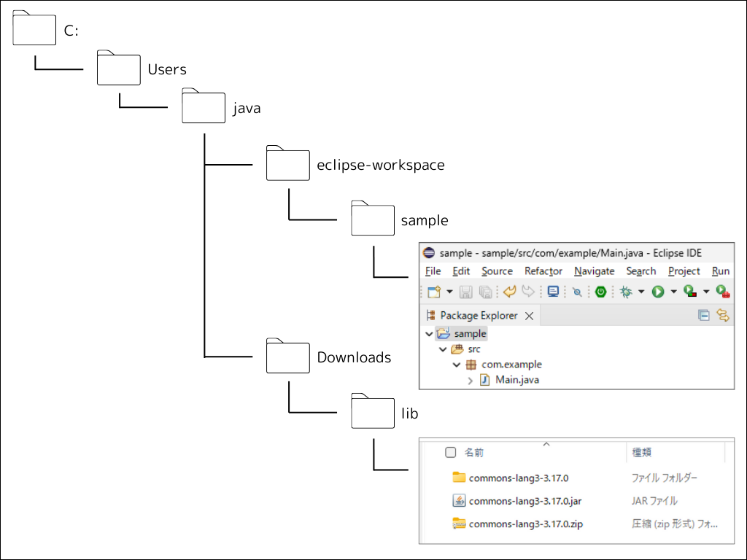
Task: Tick the select-all checkbox beside 名前
Action: tap(451, 452)
